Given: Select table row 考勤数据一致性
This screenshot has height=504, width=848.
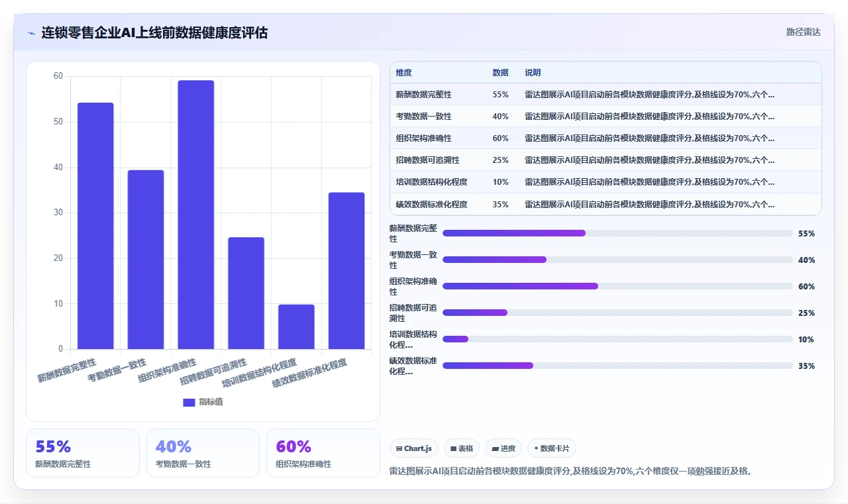Looking at the screenshot, I should coord(606,117).
